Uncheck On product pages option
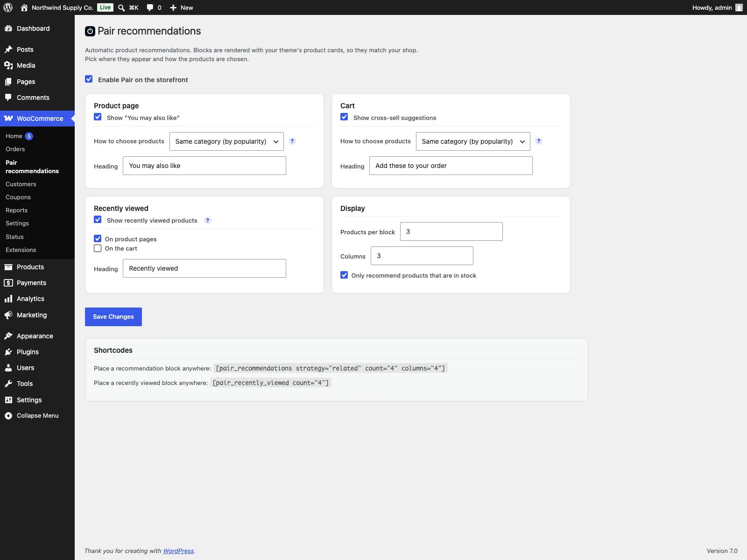 [x=98, y=238]
